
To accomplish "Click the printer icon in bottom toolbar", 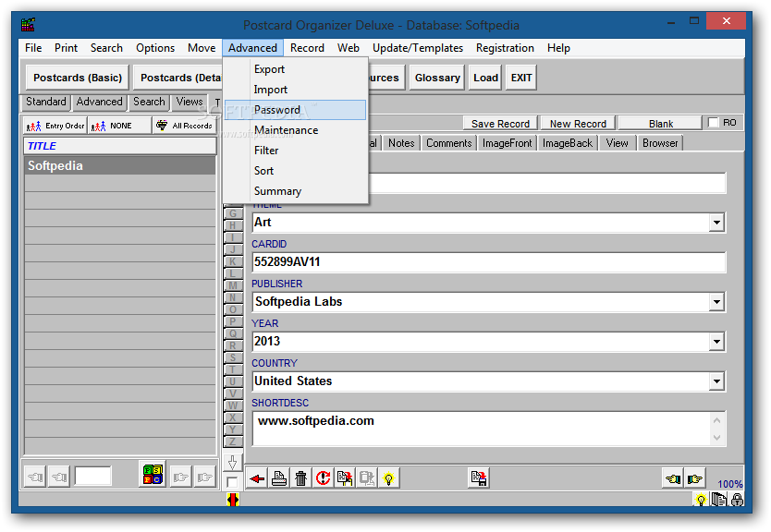I will pyautogui.click(x=279, y=478).
